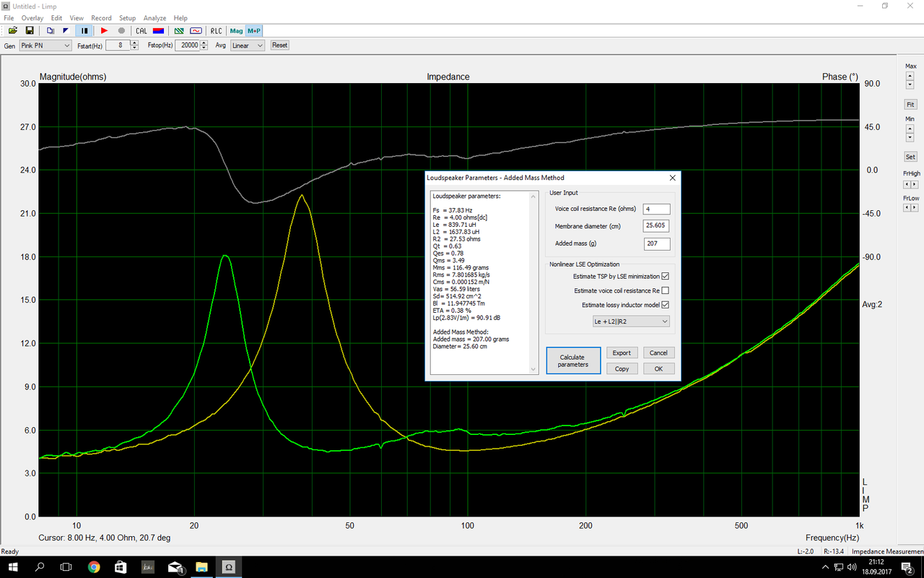Click Export in the Loudspeaker Parameters dialog
Image resolution: width=924 pixels, height=578 pixels.
tap(622, 353)
